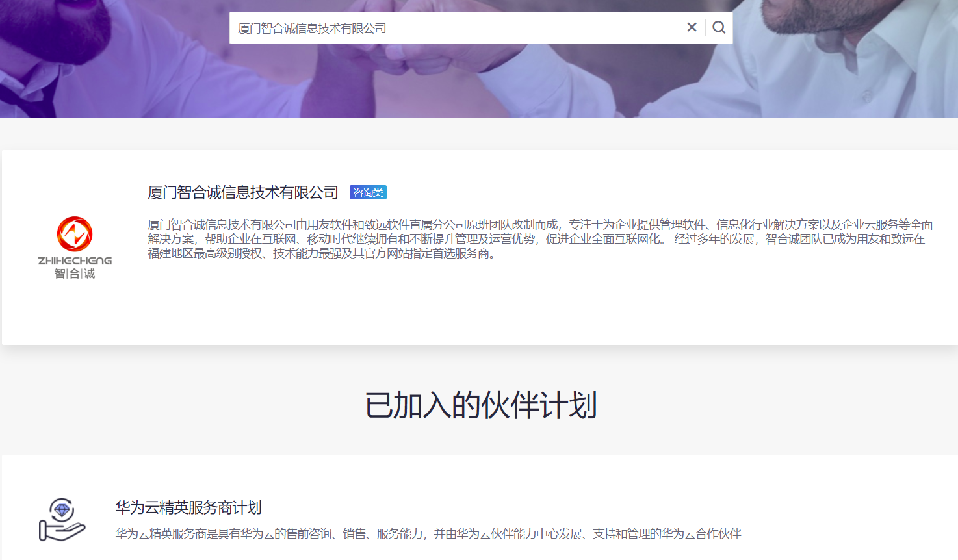The height and width of the screenshot is (560, 958).
Task: Click the magnifier search icon
Action: click(x=719, y=27)
